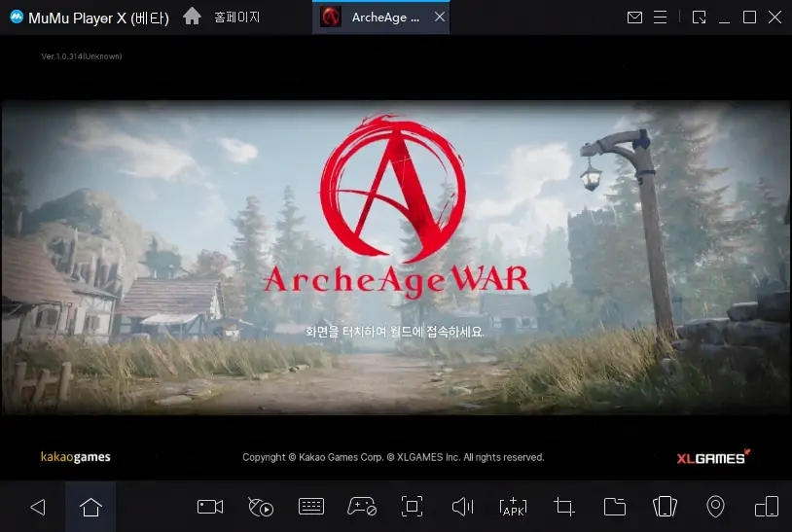The height and width of the screenshot is (532, 792).
Task: Close the ArcheAge tab
Action: (x=440, y=17)
